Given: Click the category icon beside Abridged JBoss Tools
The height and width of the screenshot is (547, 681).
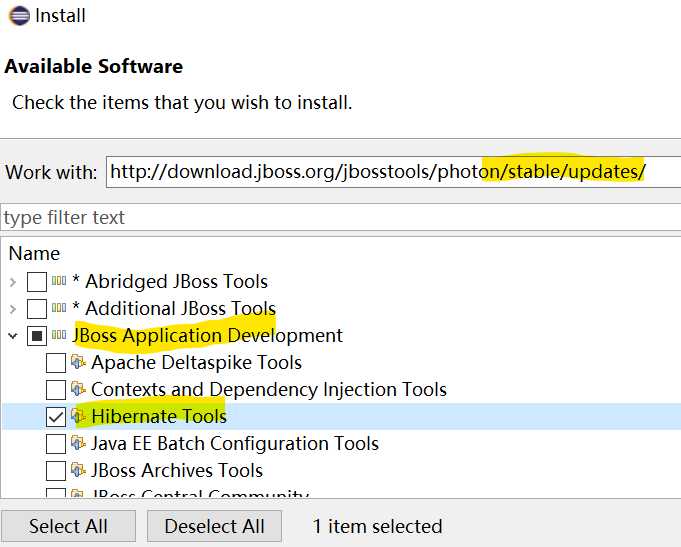Looking at the screenshot, I should (x=59, y=281).
